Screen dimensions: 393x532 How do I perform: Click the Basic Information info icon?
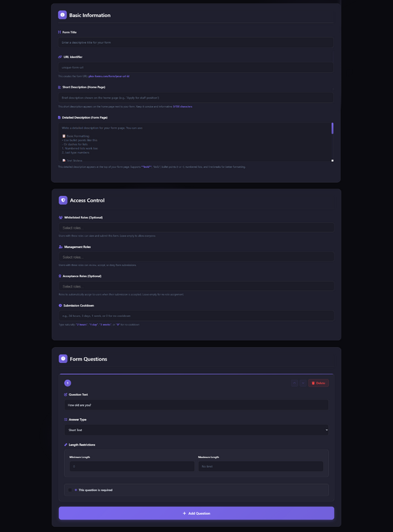click(x=62, y=15)
